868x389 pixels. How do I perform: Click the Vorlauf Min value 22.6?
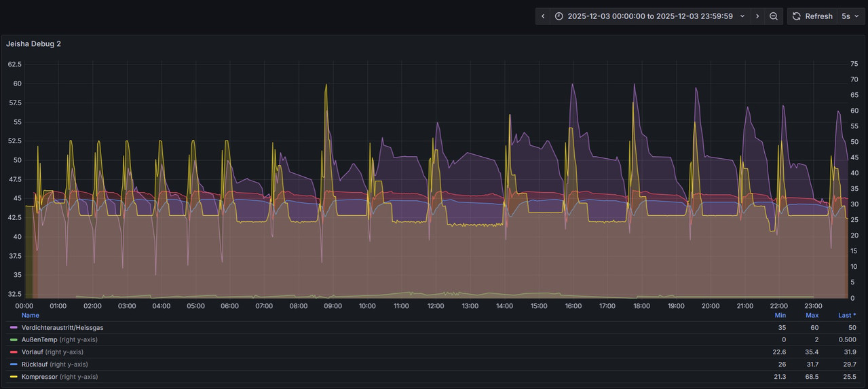tap(779, 352)
